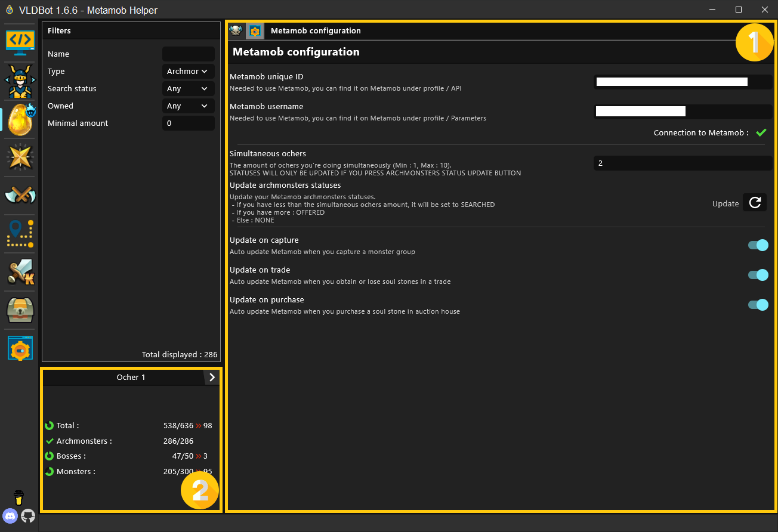Image resolution: width=778 pixels, height=532 pixels.
Task: Click the coffee cup donation icon
Action: coord(19,497)
